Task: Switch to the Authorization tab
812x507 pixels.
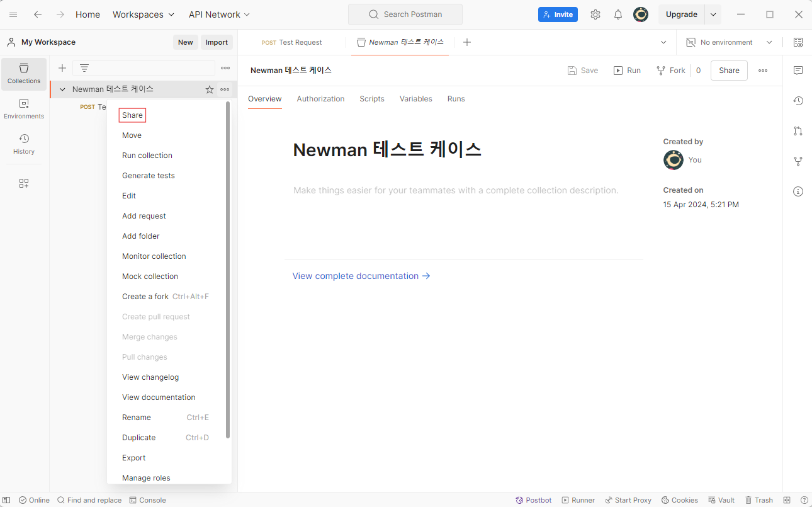Action: [x=320, y=99]
